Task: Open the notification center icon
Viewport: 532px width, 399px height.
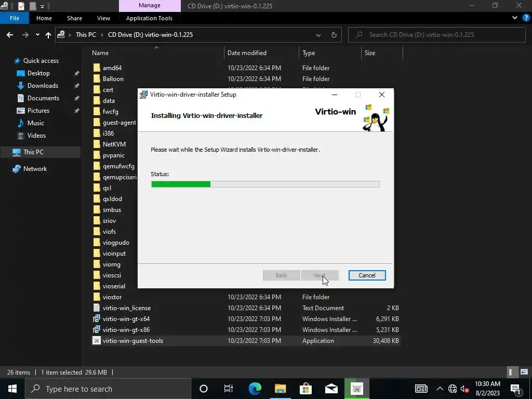Action: tap(515, 389)
